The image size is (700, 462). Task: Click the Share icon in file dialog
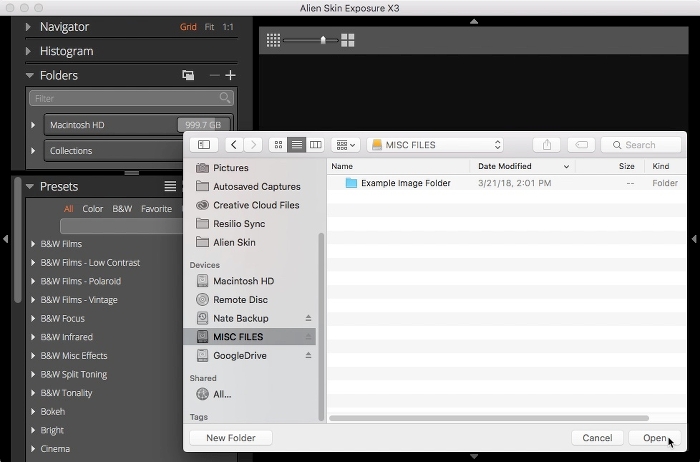pos(547,145)
